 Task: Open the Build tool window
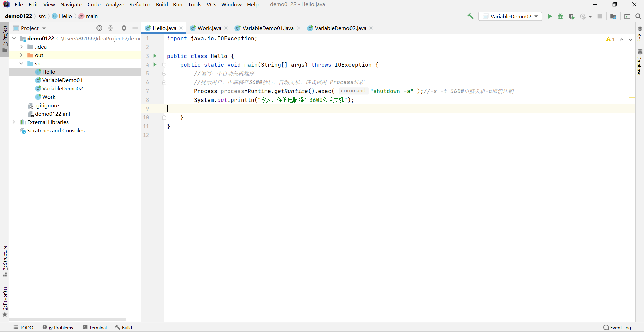123,328
